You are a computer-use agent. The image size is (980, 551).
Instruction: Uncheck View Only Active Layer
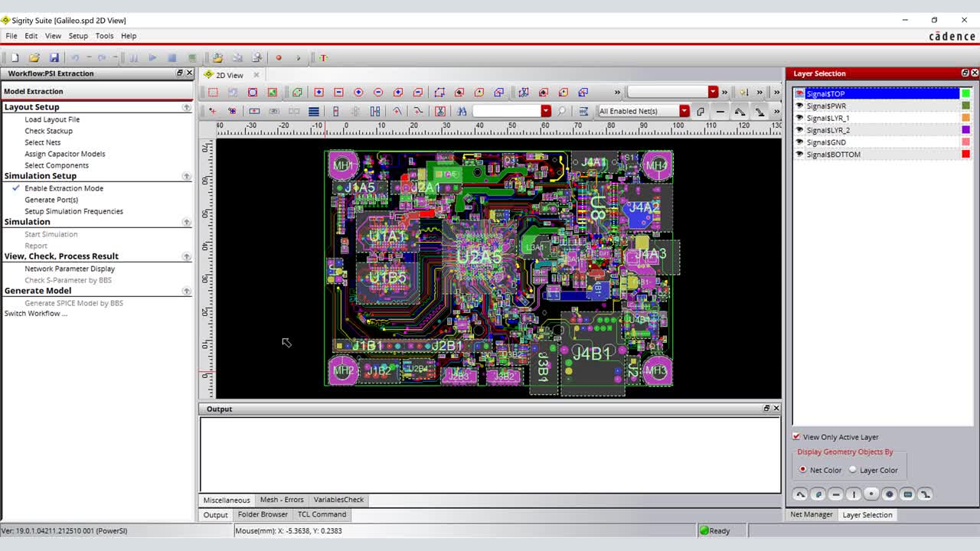796,437
